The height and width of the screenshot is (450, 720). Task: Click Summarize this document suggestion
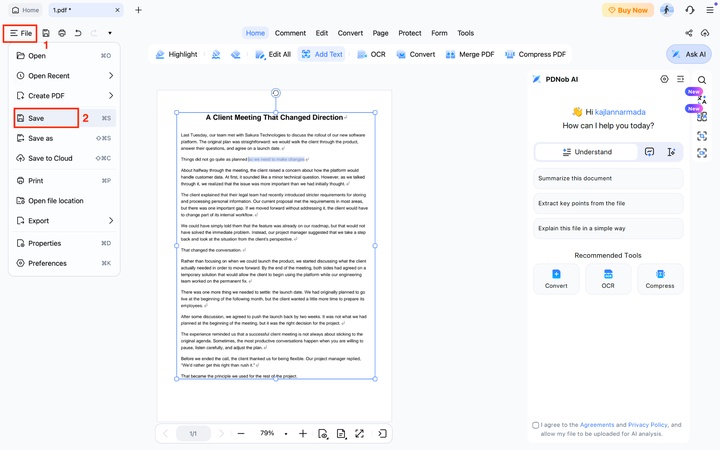click(608, 178)
